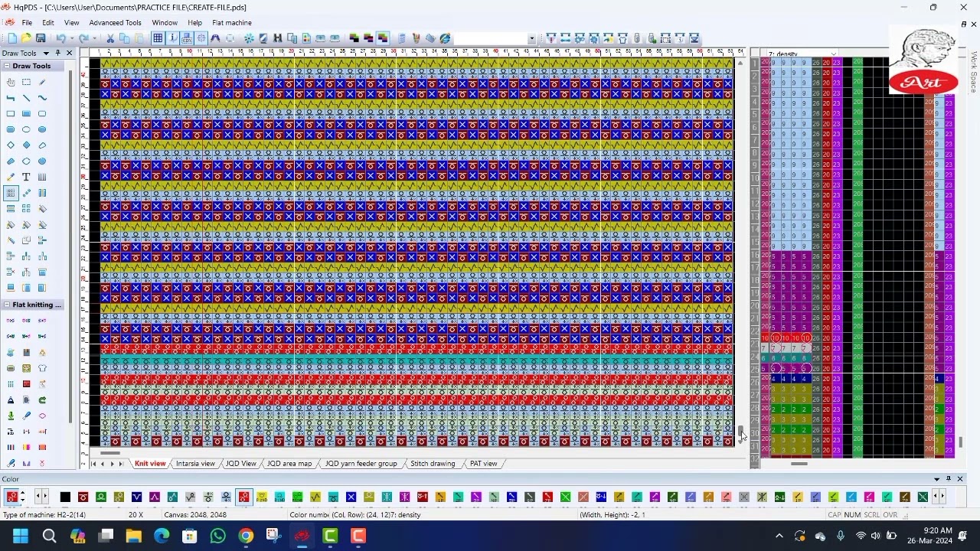Collapse the Flat knitting section
980x551 pixels.
(x=7, y=305)
